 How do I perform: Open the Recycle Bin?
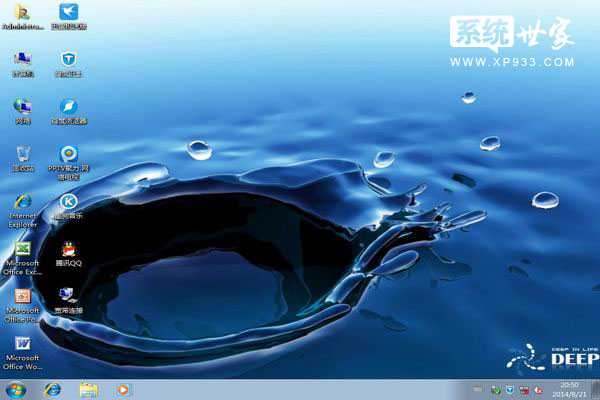[x=22, y=153]
